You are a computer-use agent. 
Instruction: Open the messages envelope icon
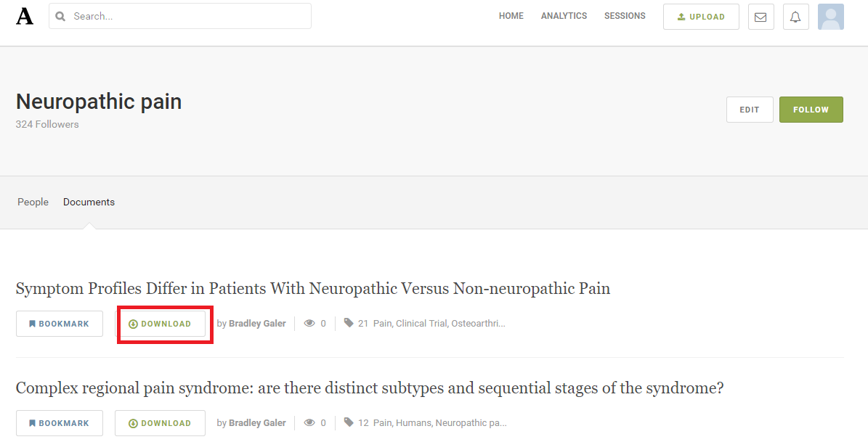pyautogui.click(x=760, y=17)
